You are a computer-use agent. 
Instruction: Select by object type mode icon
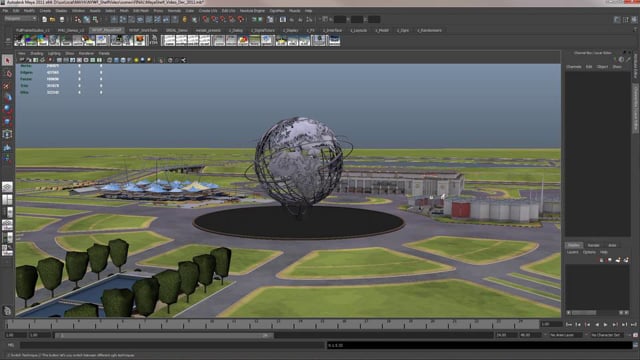pyautogui.click(x=87, y=20)
